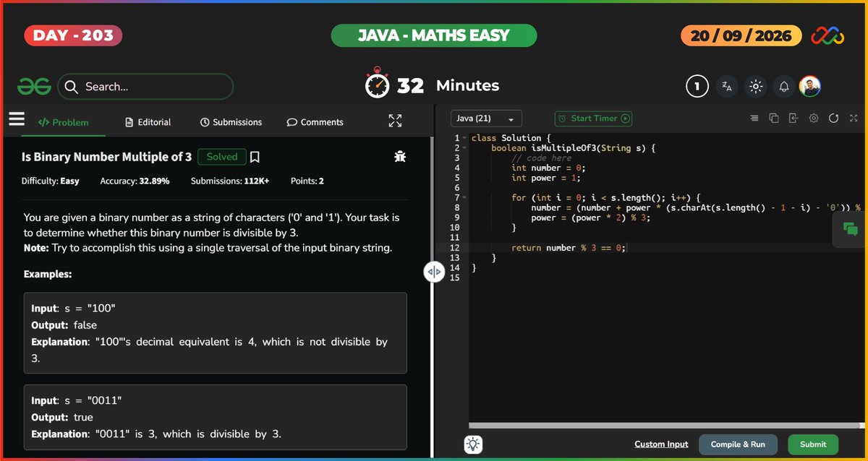Click Compile & Run
This screenshot has width=868, height=461.
click(738, 444)
